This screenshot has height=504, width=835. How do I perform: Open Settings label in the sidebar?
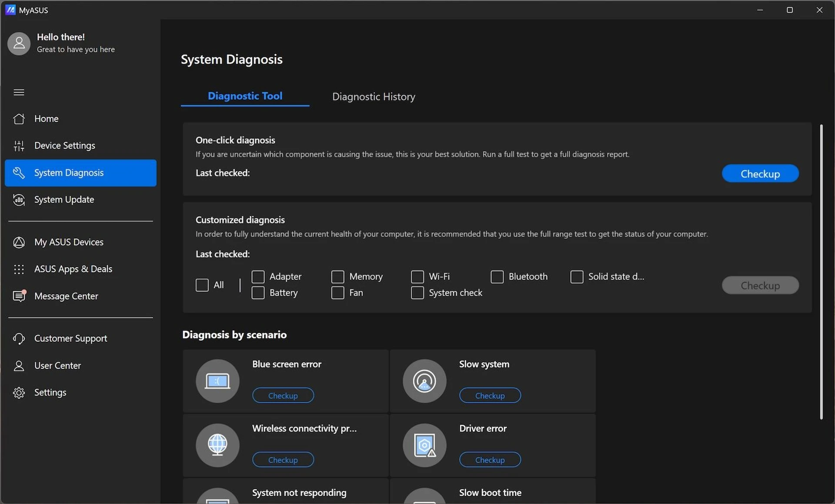tap(50, 392)
